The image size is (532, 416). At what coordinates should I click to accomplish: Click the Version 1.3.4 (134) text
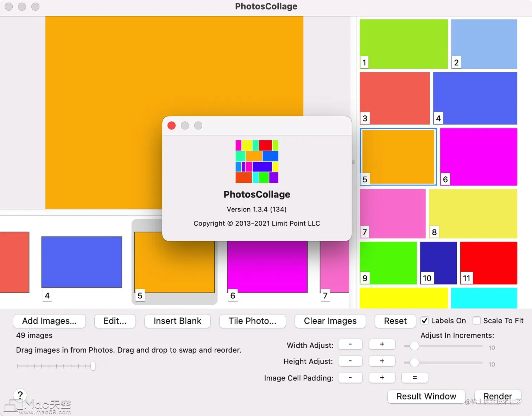[x=257, y=209]
